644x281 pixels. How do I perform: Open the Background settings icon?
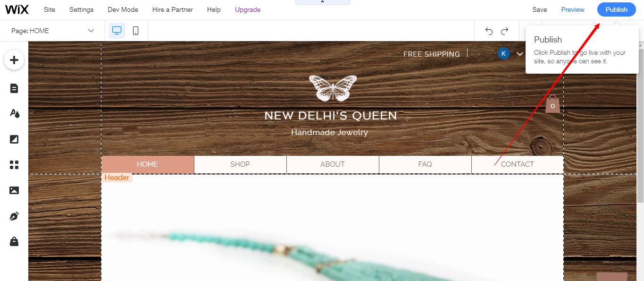[14, 139]
